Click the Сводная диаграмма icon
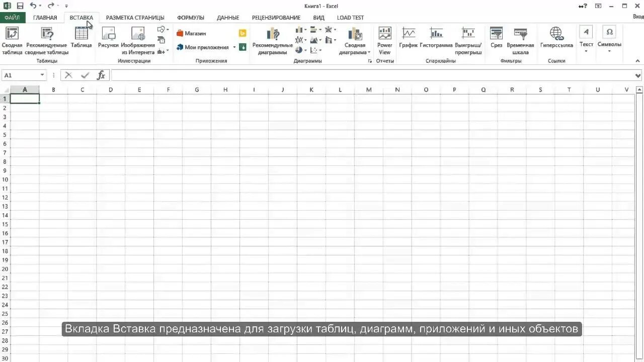The height and width of the screenshot is (362, 644). (x=355, y=34)
